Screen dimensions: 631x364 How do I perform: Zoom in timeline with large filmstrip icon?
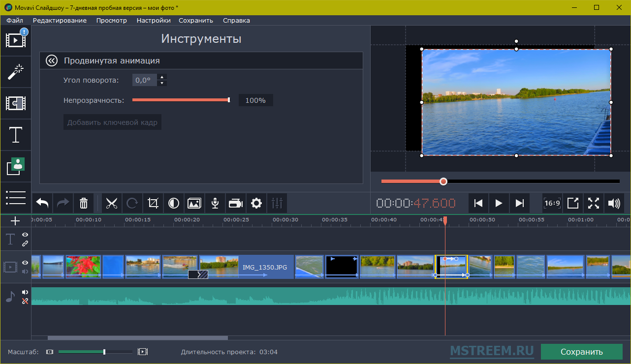[x=143, y=352]
